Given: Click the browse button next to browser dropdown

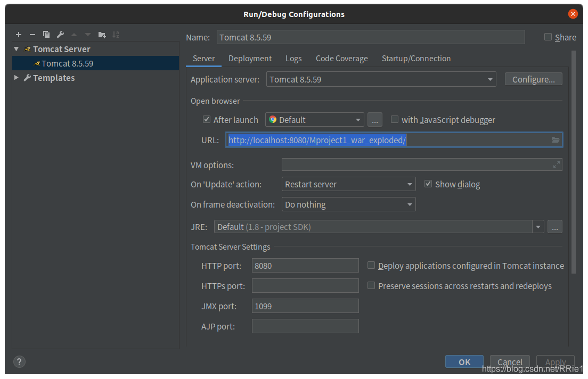Looking at the screenshot, I should tap(375, 120).
